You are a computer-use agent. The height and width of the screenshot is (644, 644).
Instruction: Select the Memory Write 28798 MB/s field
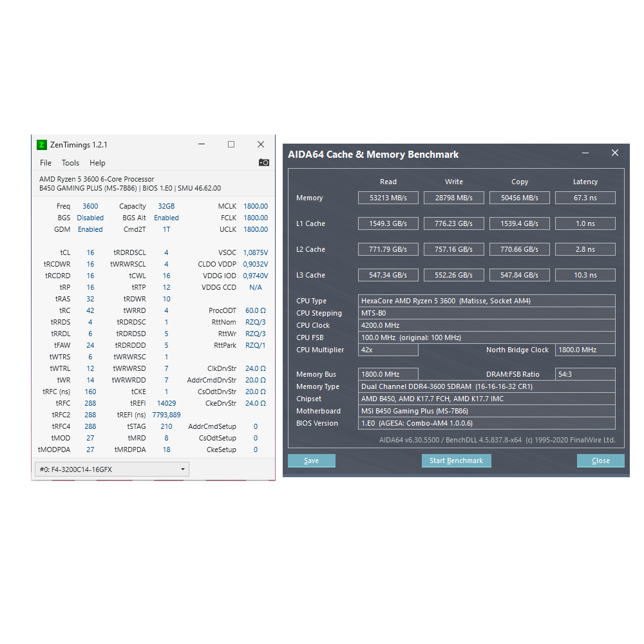click(454, 198)
